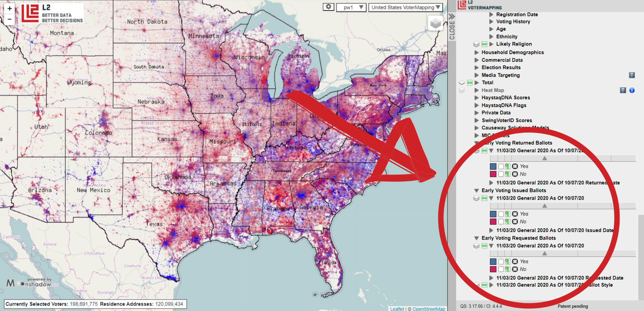Select the Household Demographics tree item
Viewport: 644px width, 311px height.
(513, 52)
